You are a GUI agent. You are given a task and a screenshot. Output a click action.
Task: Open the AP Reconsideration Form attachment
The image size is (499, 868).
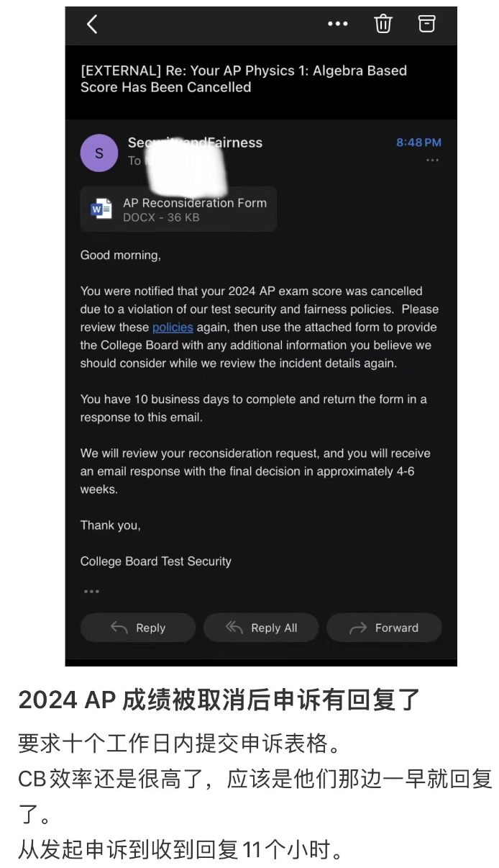coord(178,209)
